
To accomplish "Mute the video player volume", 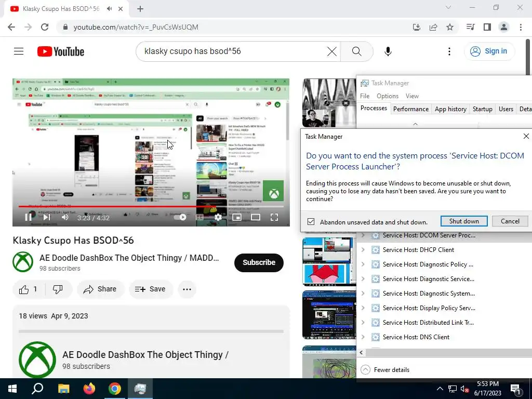I will [x=65, y=217].
